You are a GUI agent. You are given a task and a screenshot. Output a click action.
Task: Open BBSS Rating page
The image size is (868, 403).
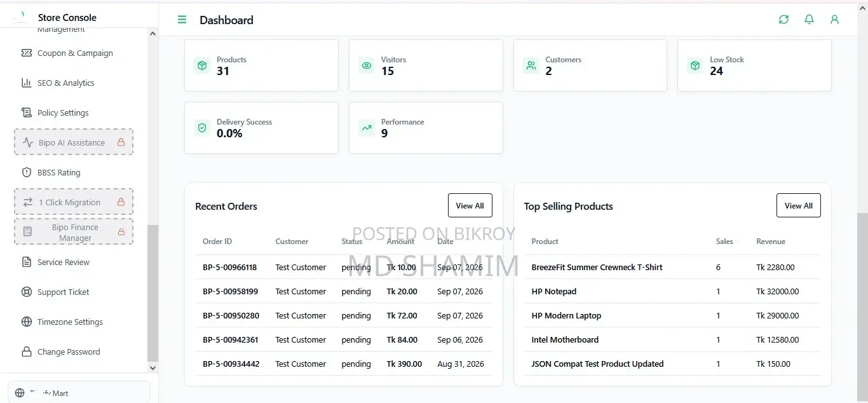coord(74,173)
